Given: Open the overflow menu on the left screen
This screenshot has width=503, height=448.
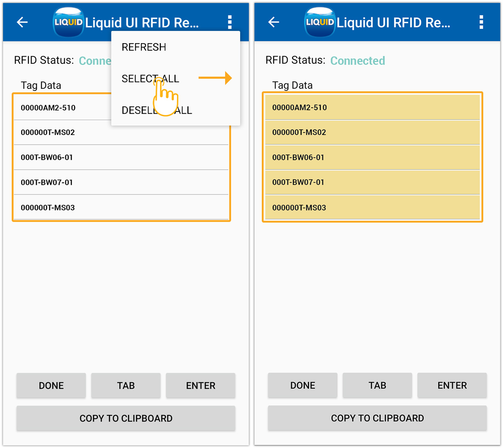Looking at the screenshot, I should 230,22.
